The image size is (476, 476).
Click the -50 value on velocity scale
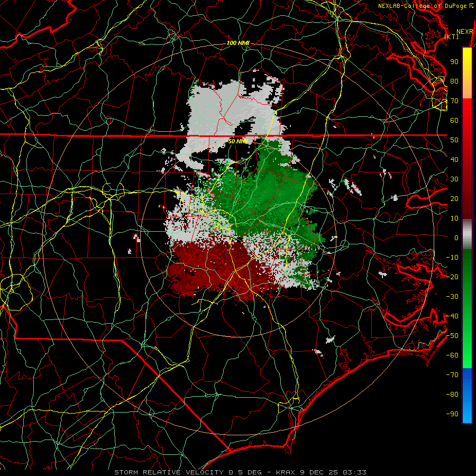coord(452,336)
